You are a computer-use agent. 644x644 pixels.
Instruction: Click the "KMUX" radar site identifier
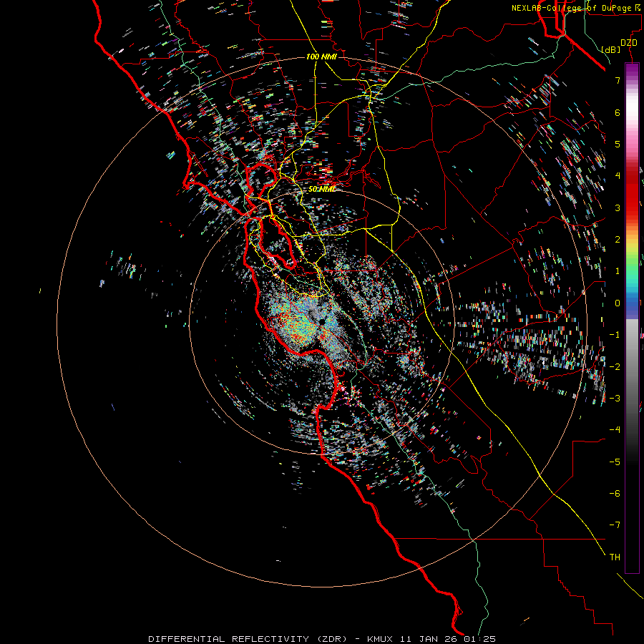[380, 639]
